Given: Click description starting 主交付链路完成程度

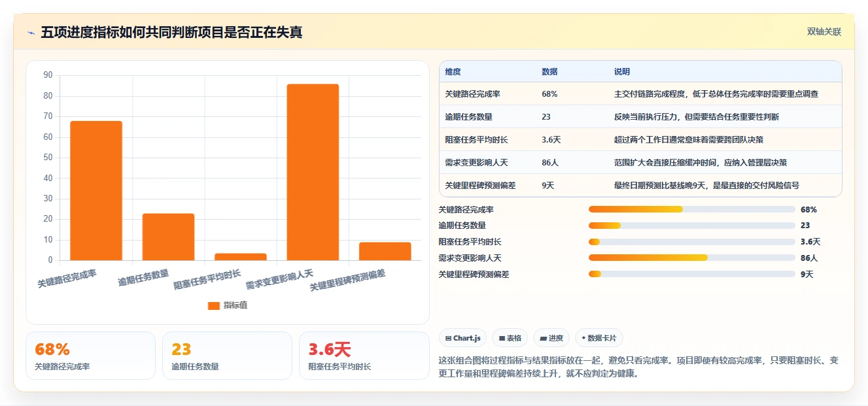Looking at the screenshot, I should [716, 94].
